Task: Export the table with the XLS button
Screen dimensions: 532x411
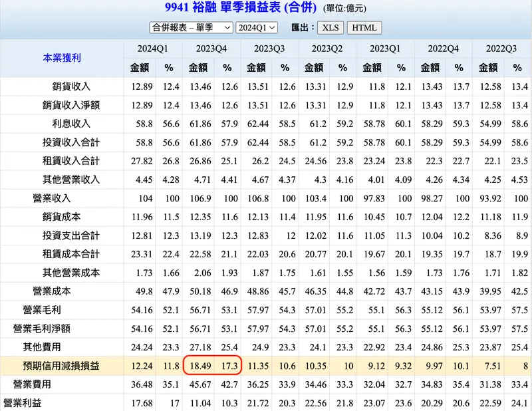Action: [x=330, y=27]
